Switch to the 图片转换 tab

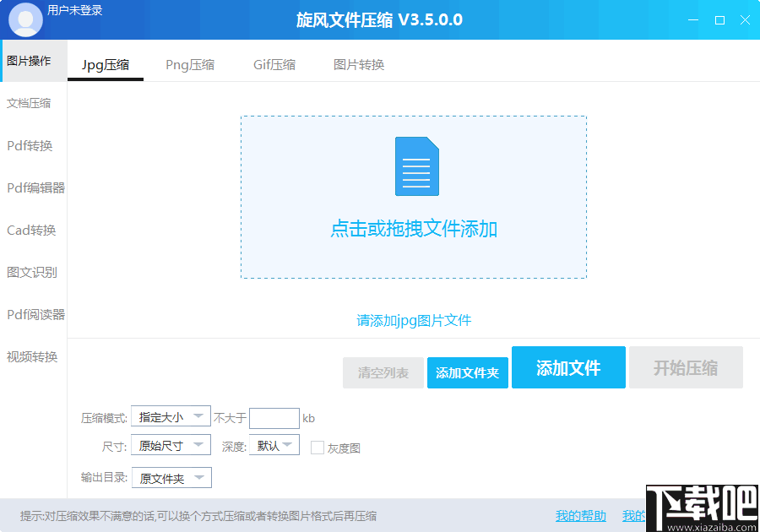click(x=359, y=65)
